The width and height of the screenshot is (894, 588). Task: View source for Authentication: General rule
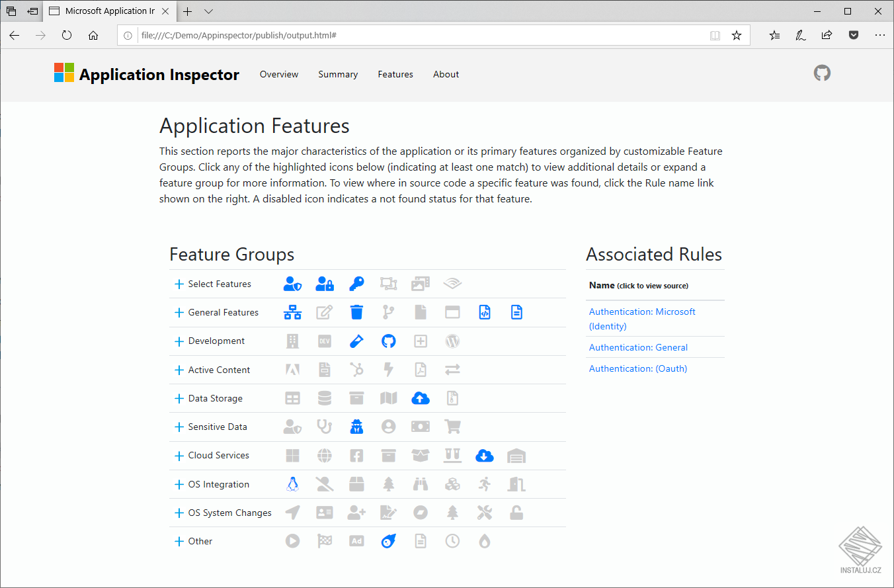click(638, 347)
